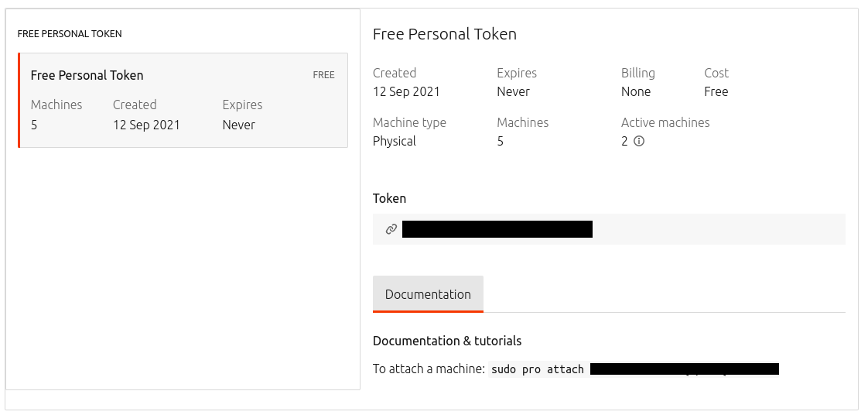Click the Created date in details panel

(406, 91)
